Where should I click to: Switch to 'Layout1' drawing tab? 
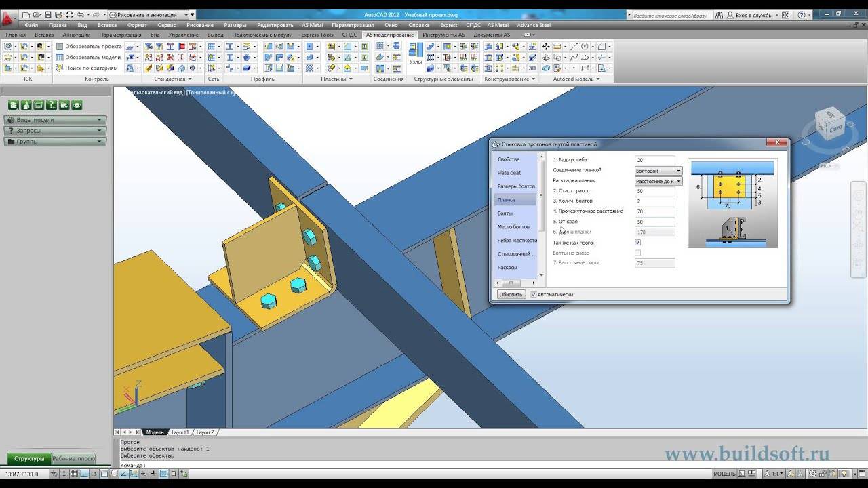pos(180,432)
